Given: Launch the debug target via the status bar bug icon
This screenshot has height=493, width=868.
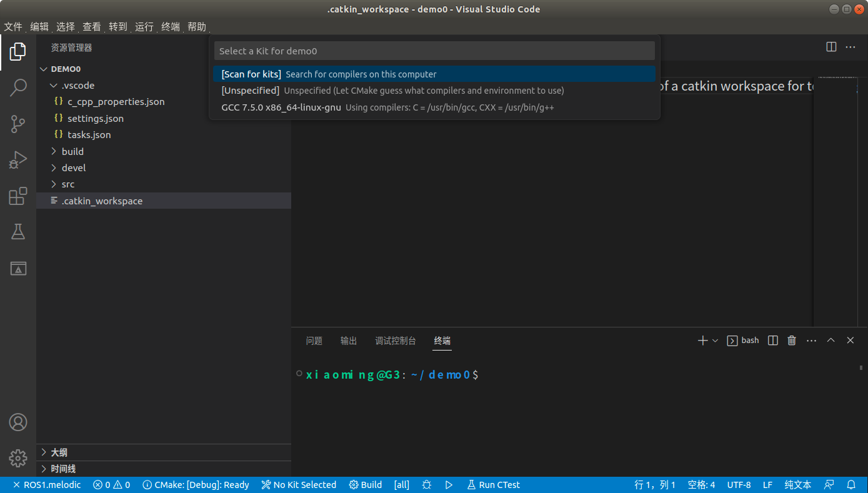Looking at the screenshot, I should click(426, 484).
